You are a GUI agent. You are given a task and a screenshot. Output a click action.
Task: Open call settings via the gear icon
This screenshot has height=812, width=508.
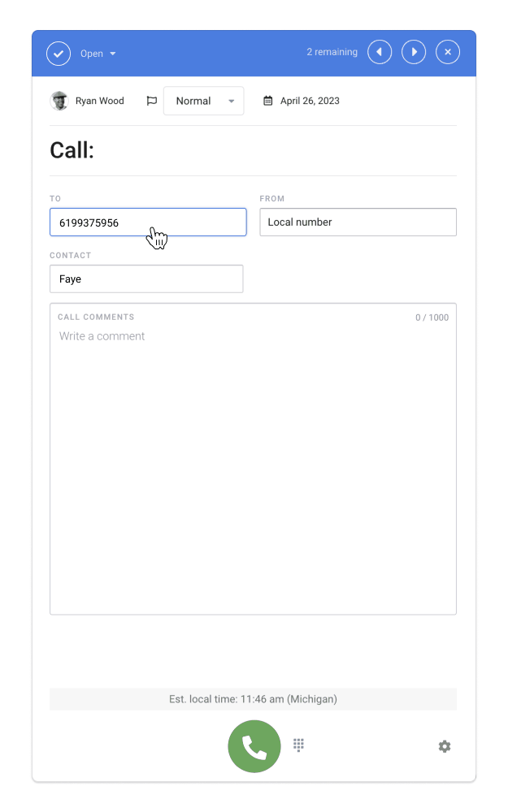coord(445,745)
